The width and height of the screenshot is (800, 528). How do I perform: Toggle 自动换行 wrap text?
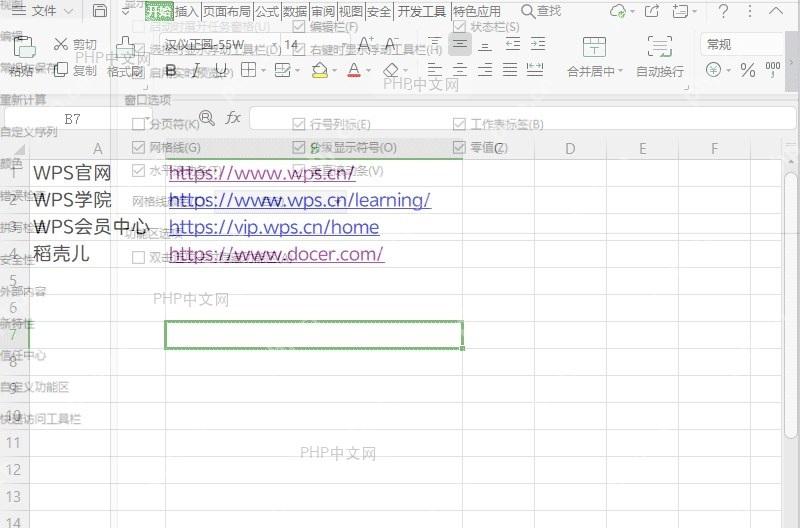[660, 57]
